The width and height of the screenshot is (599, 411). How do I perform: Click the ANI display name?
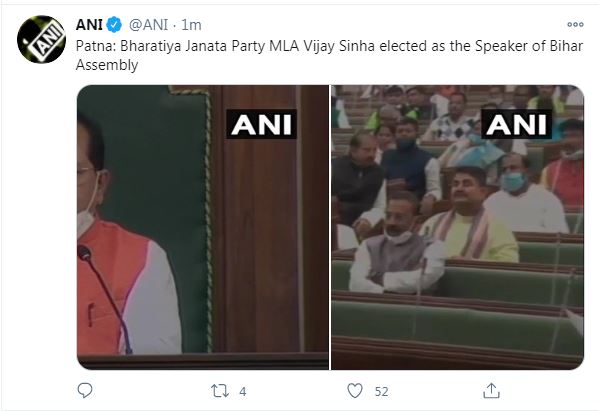click(89, 25)
